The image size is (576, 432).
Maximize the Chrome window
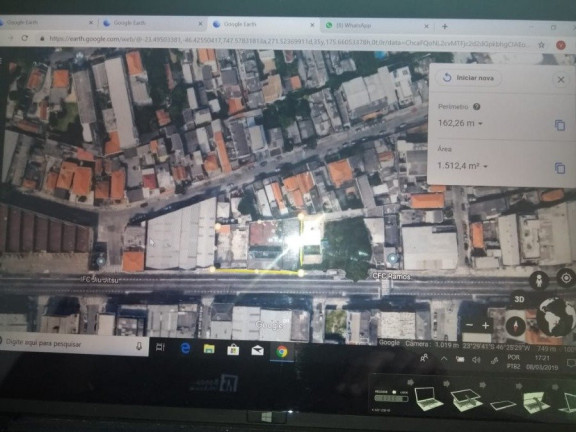click(x=554, y=28)
